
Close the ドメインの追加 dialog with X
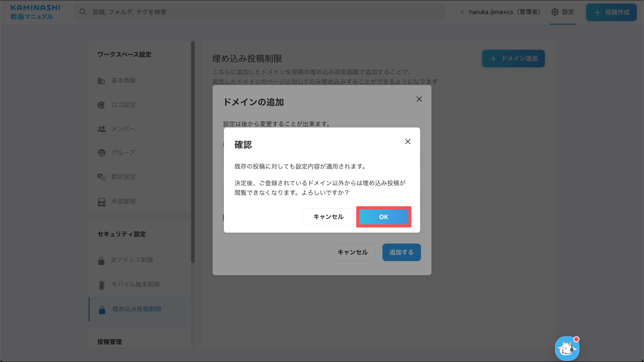[419, 99]
